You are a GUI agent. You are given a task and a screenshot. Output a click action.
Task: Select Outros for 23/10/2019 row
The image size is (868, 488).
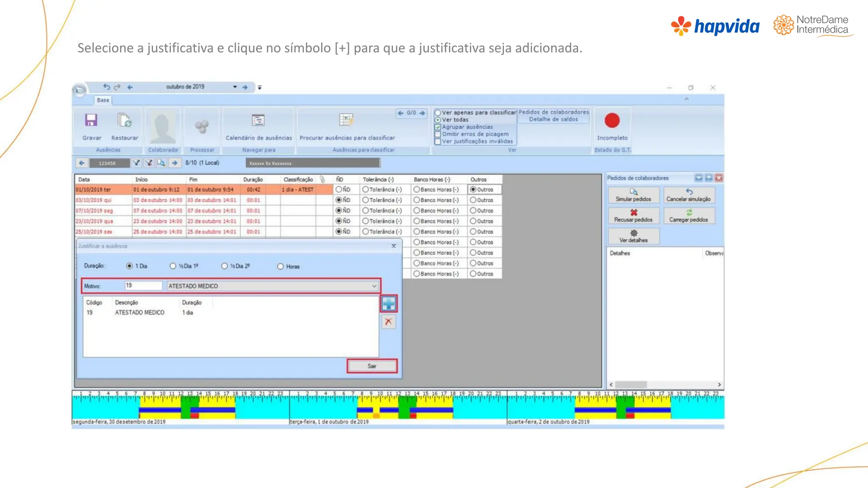click(x=473, y=221)
